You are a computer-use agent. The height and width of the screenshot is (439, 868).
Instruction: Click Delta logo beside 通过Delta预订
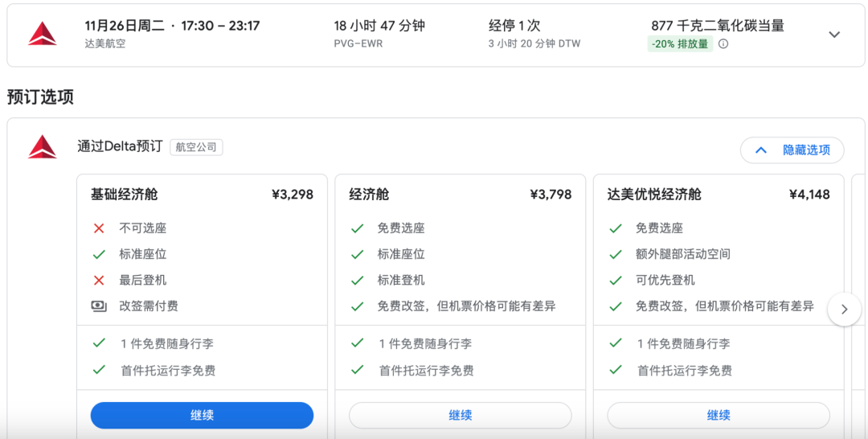[x=42, y=146]
